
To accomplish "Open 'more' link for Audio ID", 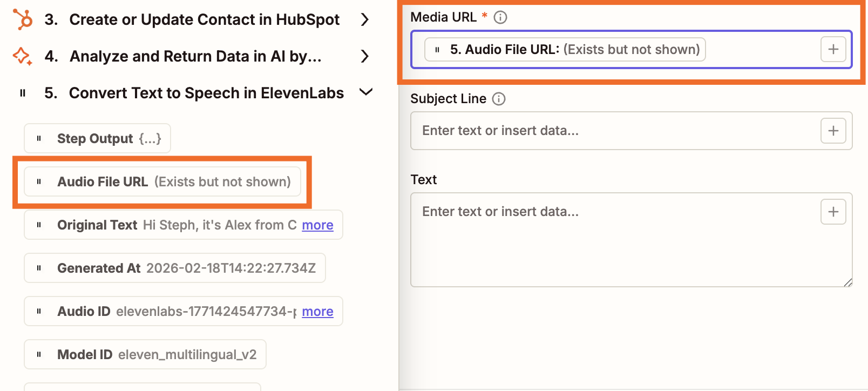I will click(317, 311).
